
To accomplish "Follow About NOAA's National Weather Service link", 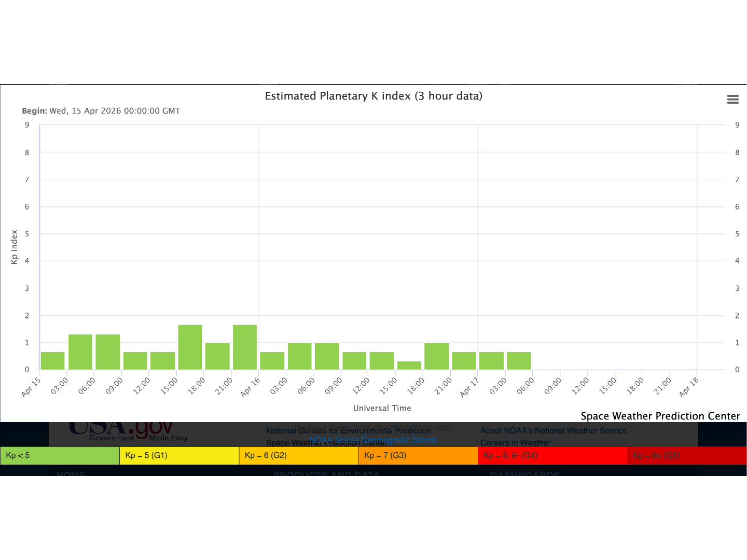I will (x=553, y=430).
